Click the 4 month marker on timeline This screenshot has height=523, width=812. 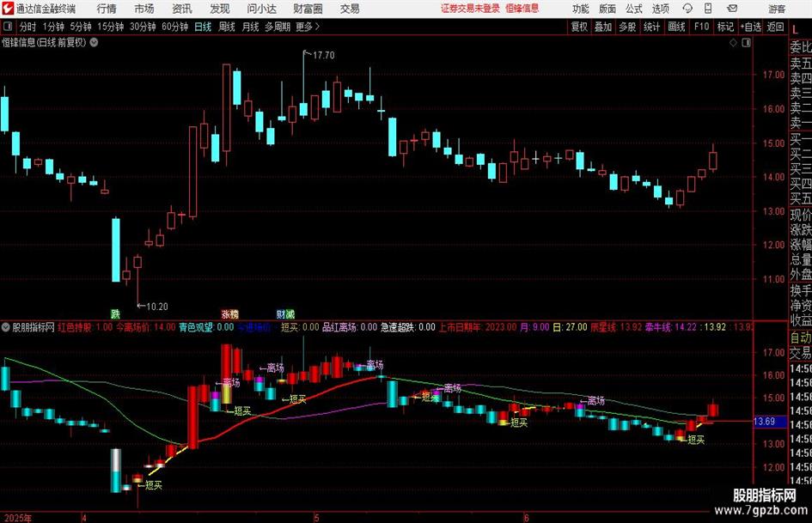point(84,517)
